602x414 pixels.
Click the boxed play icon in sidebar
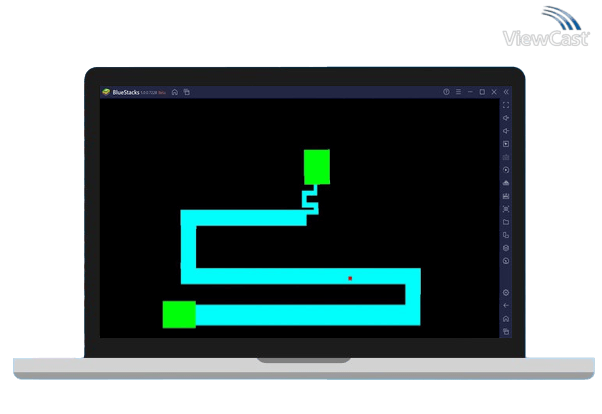point(506,144)
